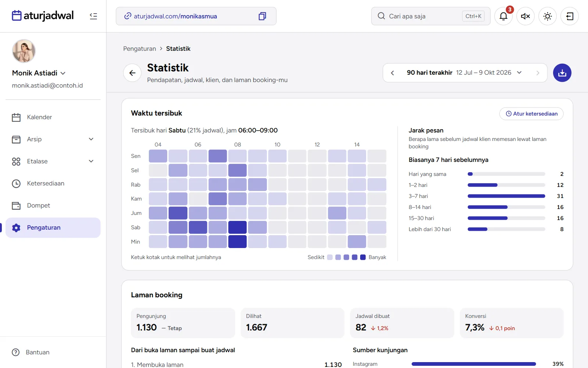Go to the next date range
The width and height of the screenshot is (588, 368).
point(538,73)
